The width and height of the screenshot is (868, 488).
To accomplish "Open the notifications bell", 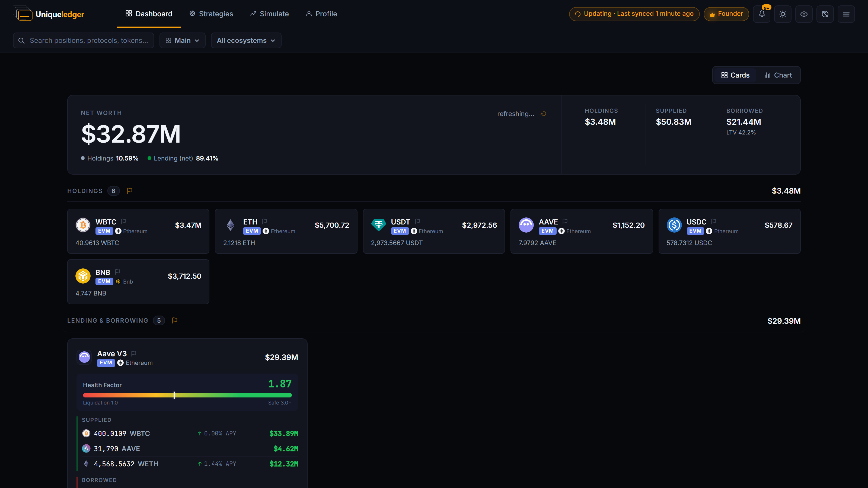I will coord(761,14).
